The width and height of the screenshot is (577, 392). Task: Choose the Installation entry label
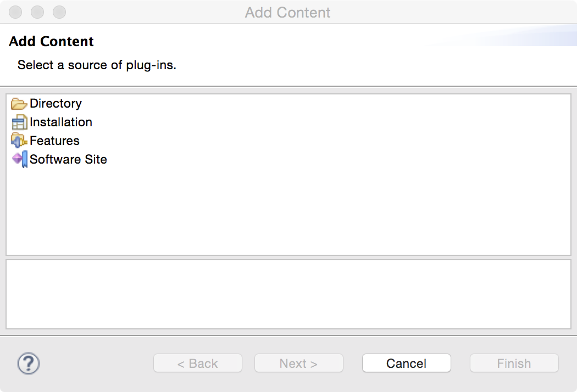click(x=61, y=122)
